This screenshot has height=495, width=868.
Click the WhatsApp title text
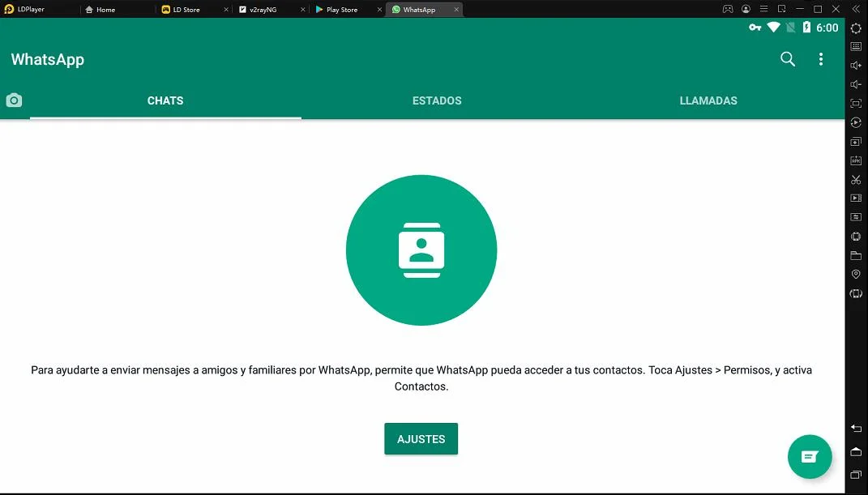(x=48, y=59)
